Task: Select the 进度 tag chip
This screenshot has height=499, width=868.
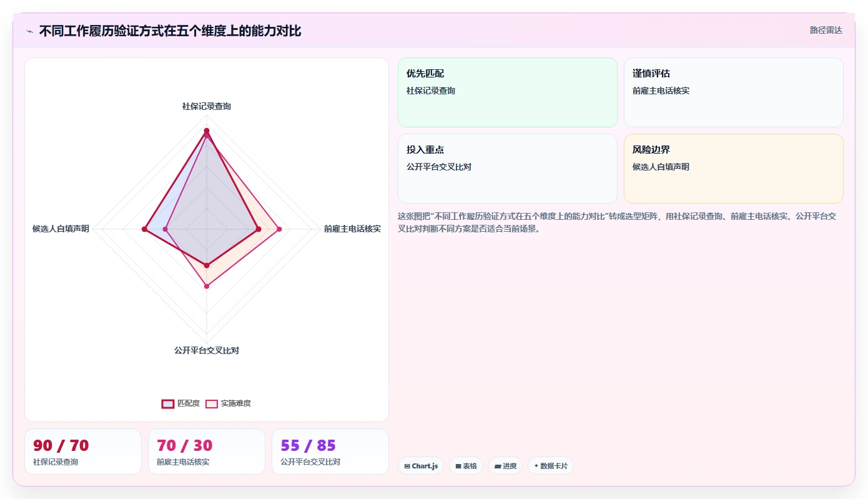Action: (x=505, y=466)
